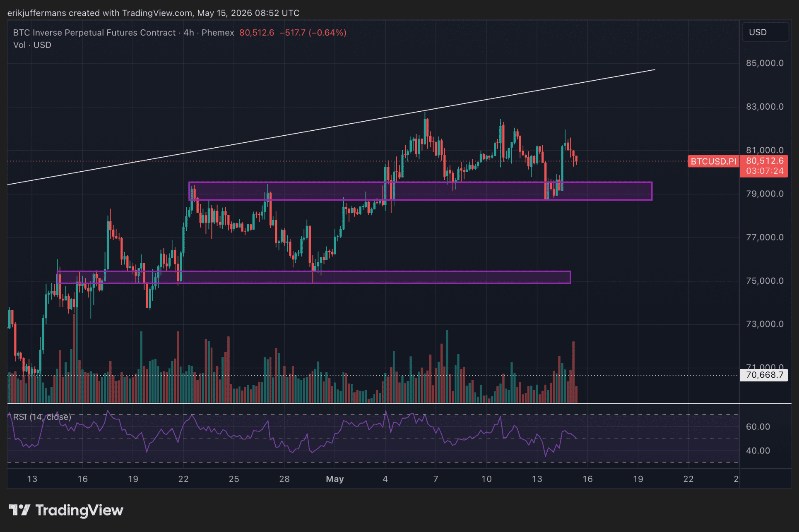Image resolution: width=799 pixels, height=532 pixels.
Task: Click the BTC Inverse Perpetual Futures title
Action: tap(94, 33)
